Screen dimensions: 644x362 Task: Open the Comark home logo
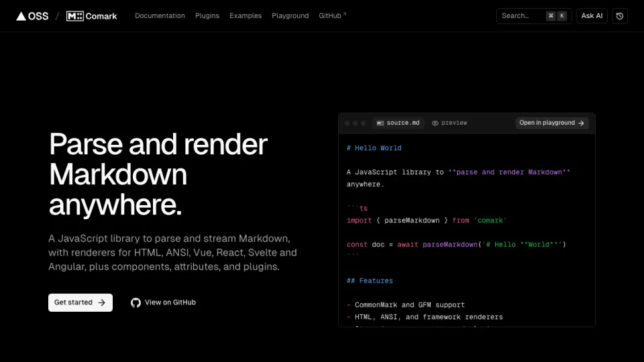[92, 16]
